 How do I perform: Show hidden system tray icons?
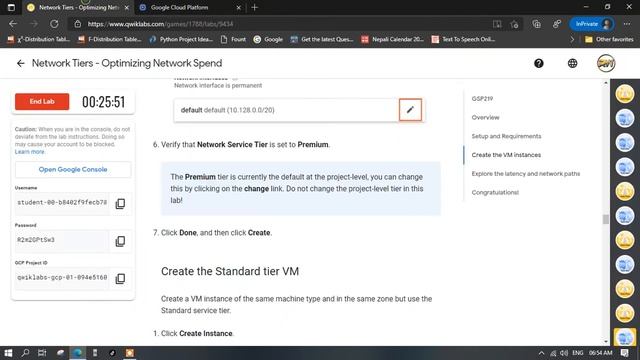(x=541, y=353)
